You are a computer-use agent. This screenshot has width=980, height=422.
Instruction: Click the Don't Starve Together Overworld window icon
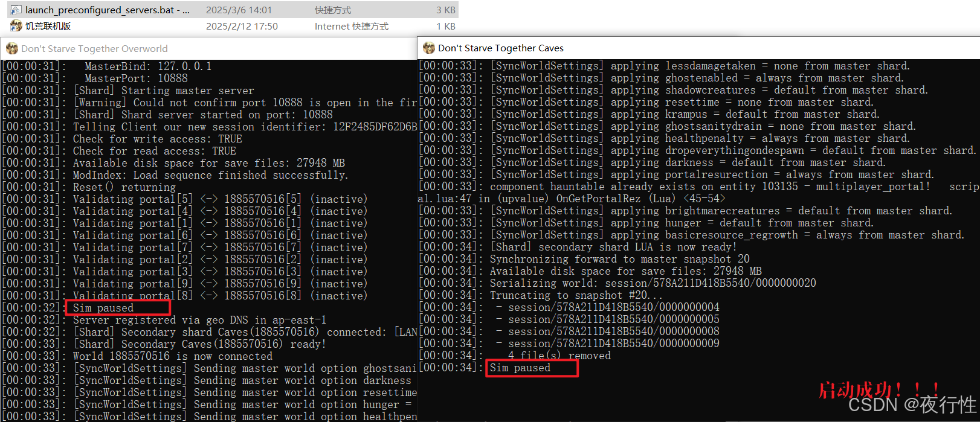pyautogui.click(x=11, y=49)
